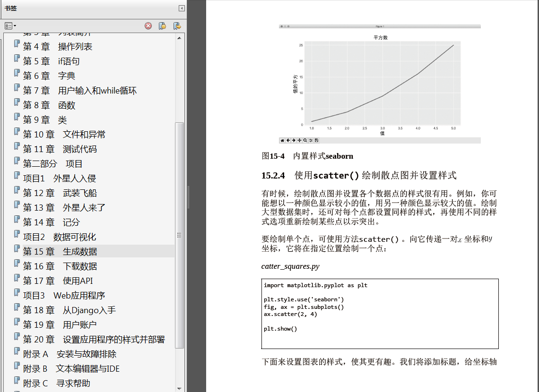539x392 pixels.
Task: Open bookmark 附录 A 安装与故障排除
Action: click(x=70, y=354)
